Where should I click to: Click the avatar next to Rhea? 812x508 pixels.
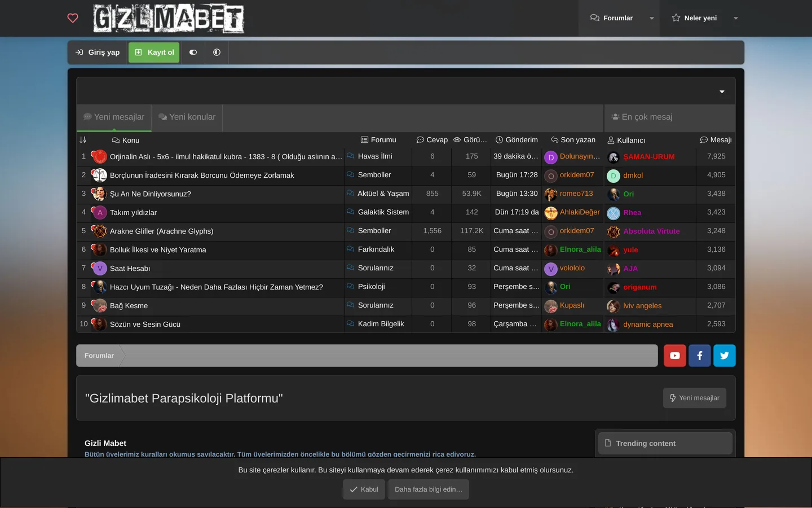614,213
